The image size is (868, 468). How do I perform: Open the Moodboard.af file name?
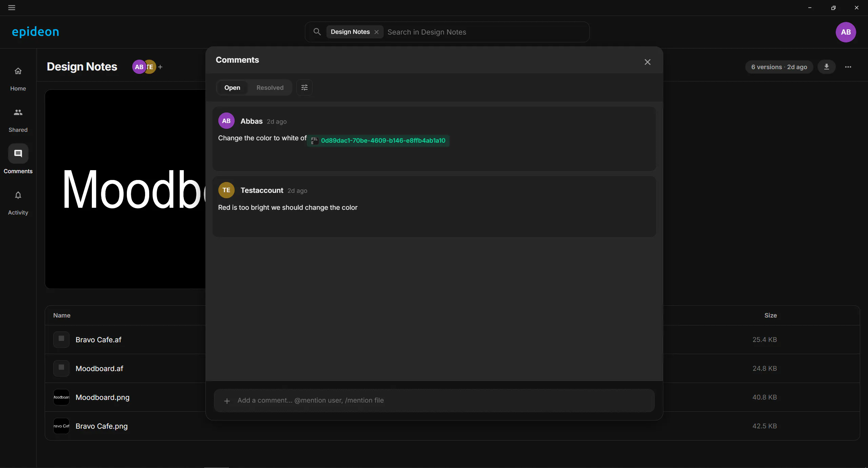pos(99,368)
